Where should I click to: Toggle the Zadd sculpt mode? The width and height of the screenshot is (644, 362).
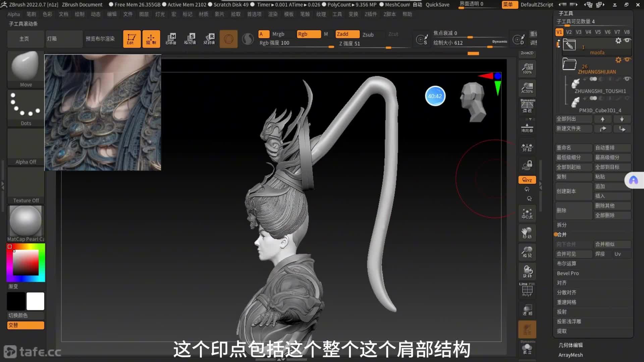[x=347, y=34]
